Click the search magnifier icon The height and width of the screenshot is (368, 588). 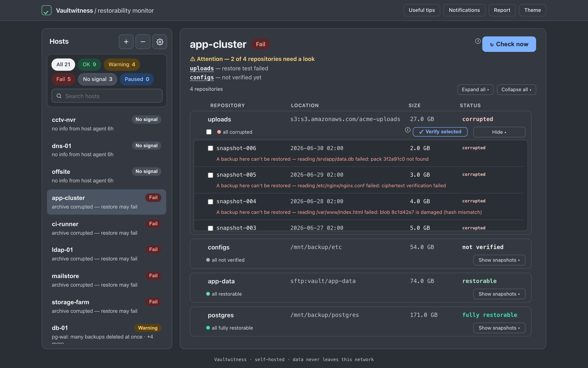[x=59, y=96]
